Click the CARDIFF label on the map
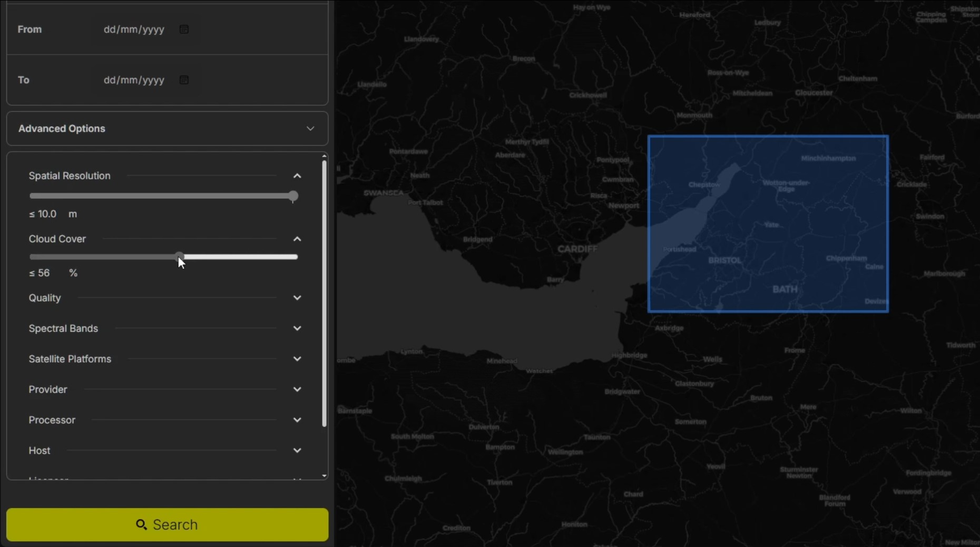Screen dimensions: 980x547 coord(577,249)
